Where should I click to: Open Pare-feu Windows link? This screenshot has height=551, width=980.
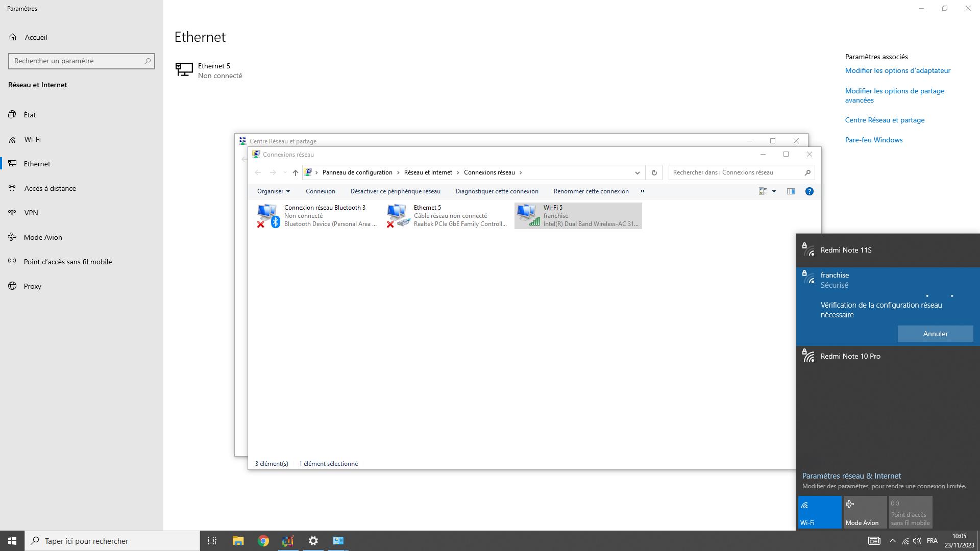coord(873,140)
